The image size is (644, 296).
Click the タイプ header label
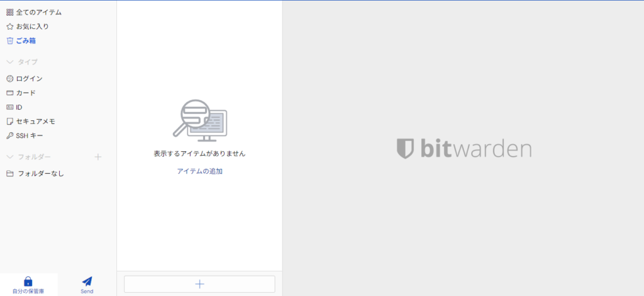pyautogui.click(x=28, y=62)
